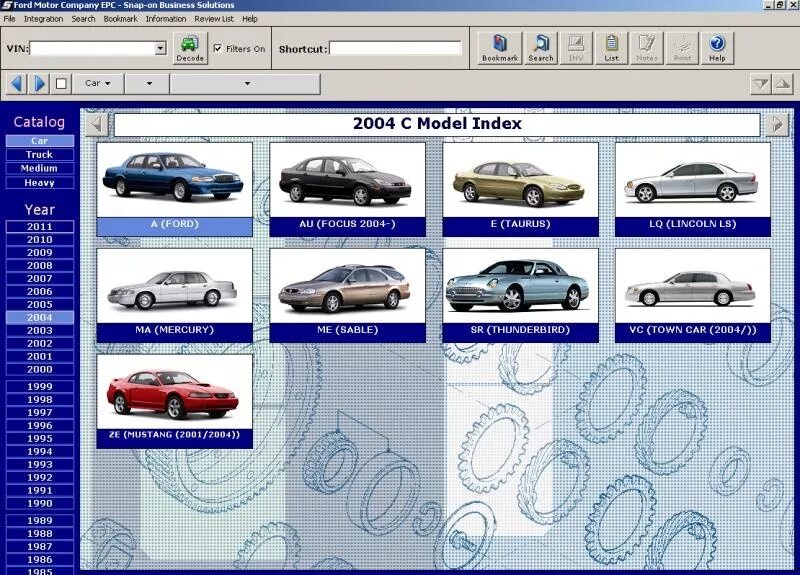
Task: Select year 2006
Action: [40, 291]
